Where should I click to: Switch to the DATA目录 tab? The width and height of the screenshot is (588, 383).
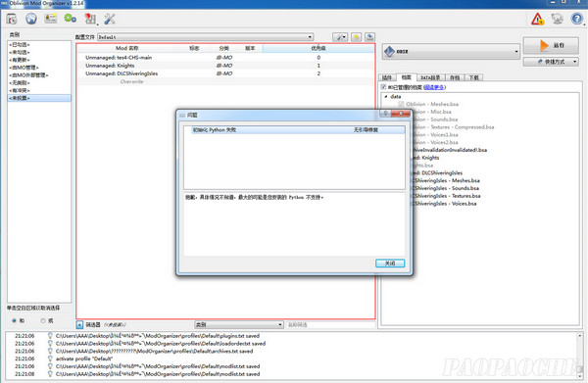click(430, 77)
